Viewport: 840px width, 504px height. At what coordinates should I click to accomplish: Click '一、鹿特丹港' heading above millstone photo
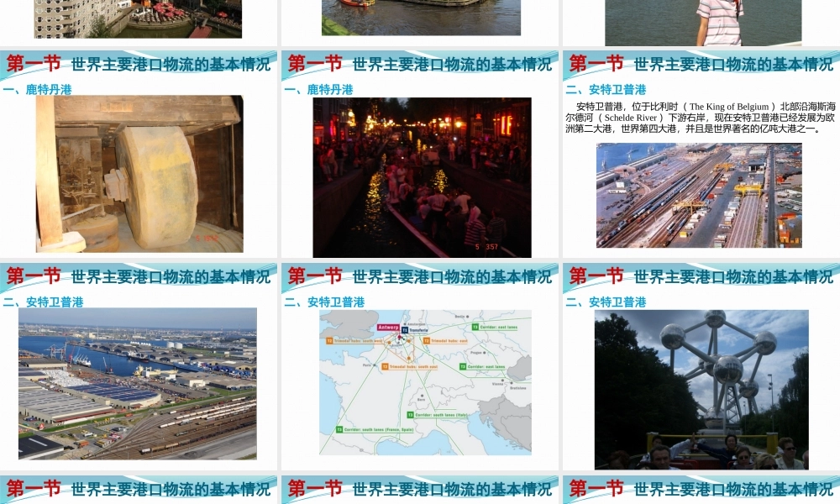pos(38,89)
